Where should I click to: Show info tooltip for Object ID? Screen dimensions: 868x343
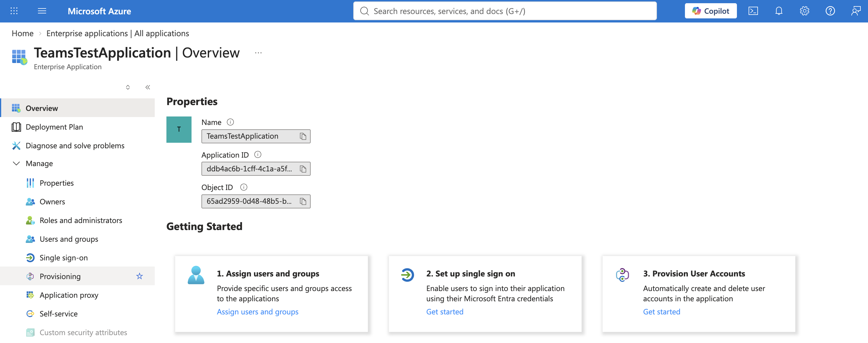point(243,187)
